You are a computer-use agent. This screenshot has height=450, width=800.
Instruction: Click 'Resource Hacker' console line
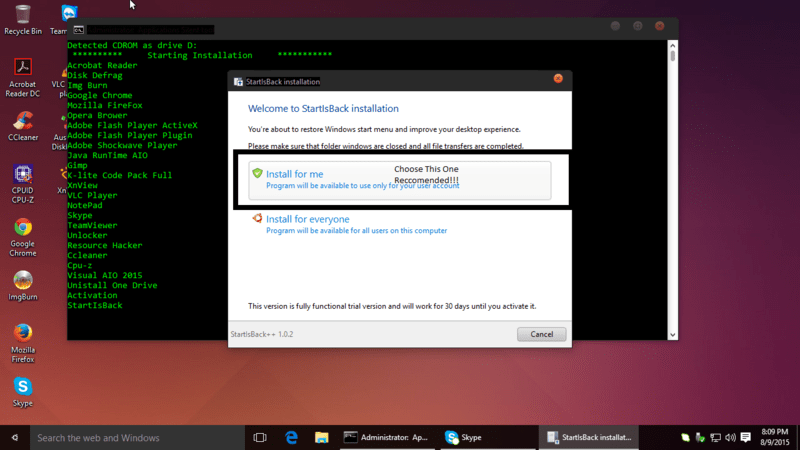point(105,245)
